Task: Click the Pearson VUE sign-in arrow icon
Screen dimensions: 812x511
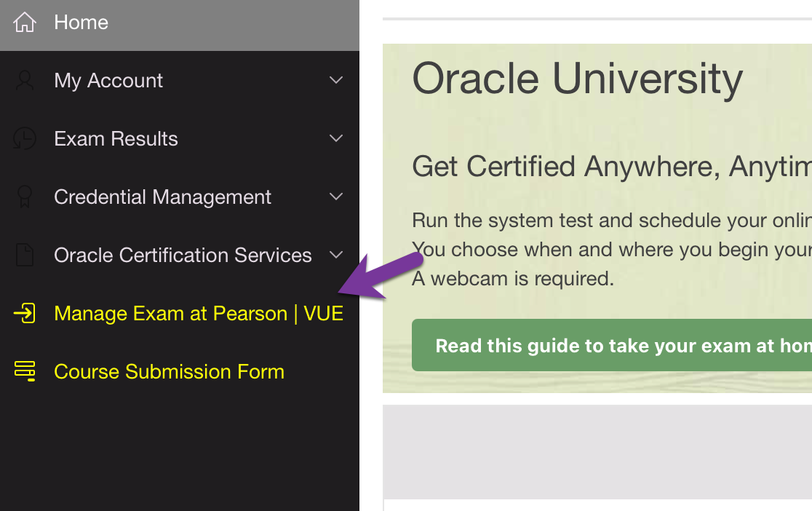Action: pyautogui.click(x=25, y=314)
